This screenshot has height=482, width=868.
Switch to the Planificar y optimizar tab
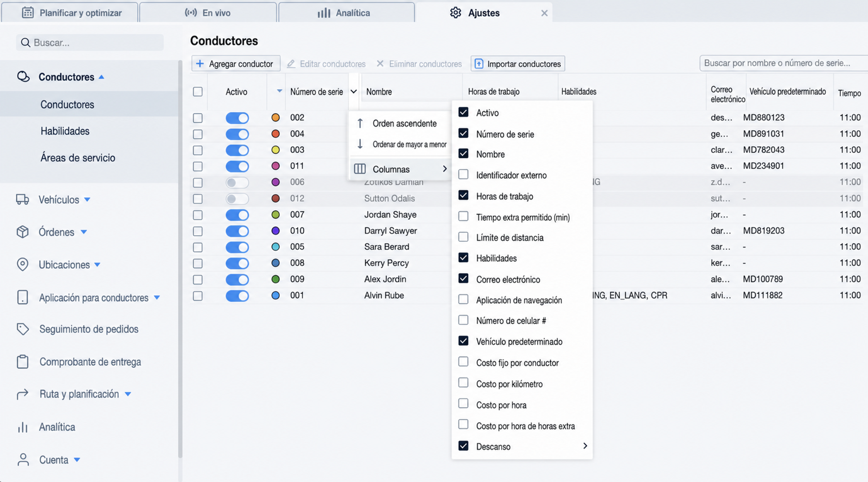(x=70, y=12)
